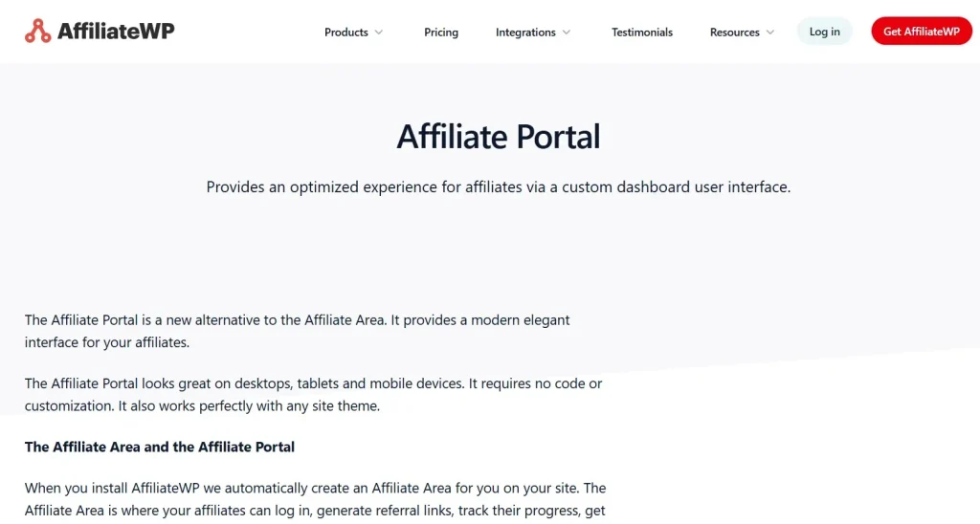The width and height of the screenshot is (980, 524).
Task: Open the Resources navigation menu
Action: click(x=734, y=32)
